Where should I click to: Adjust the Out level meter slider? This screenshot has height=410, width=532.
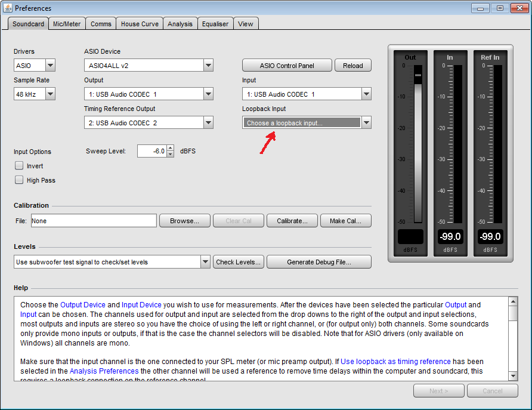click(418, 75)
